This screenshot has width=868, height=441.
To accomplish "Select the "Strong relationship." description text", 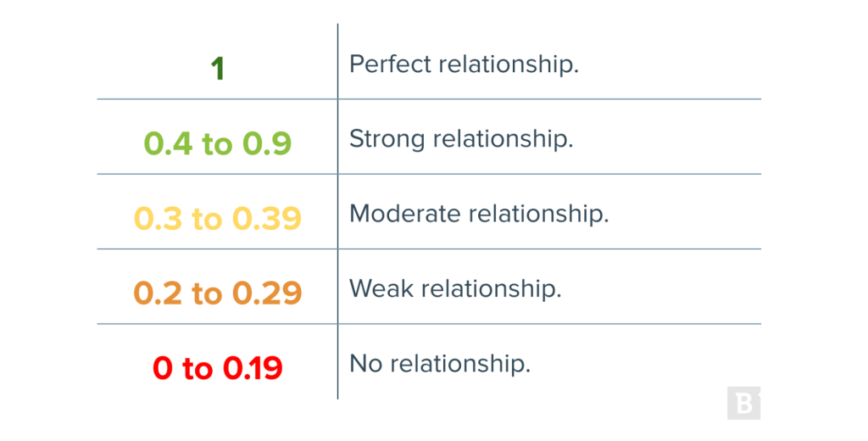I will pos(461,139).
